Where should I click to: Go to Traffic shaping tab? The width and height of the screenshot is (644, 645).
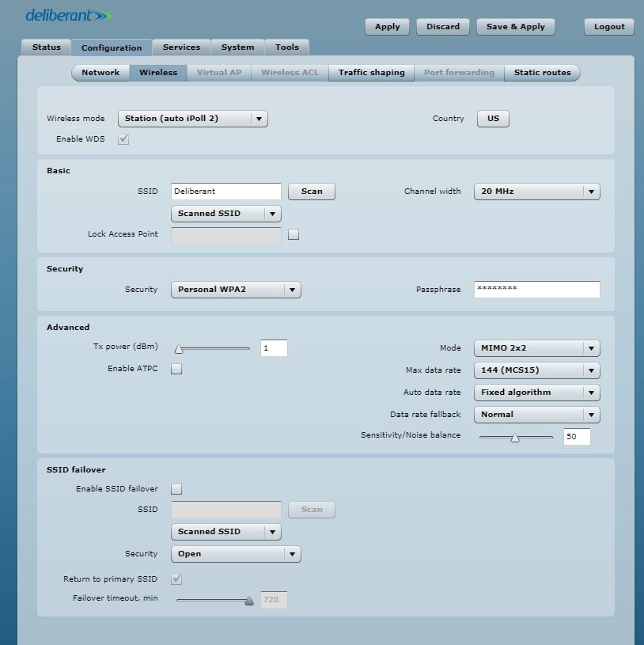coord(371,73)
